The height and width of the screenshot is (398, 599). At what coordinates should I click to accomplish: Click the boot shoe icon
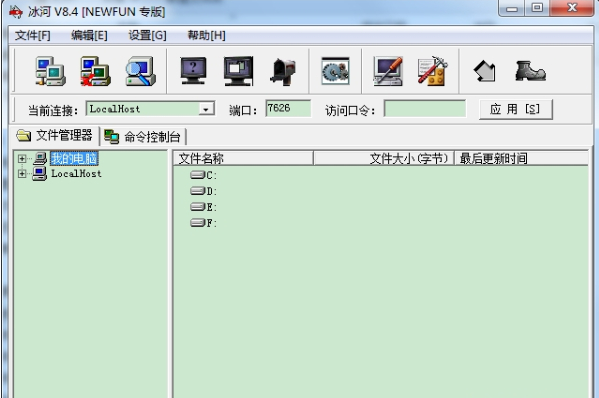pos(530,72)
